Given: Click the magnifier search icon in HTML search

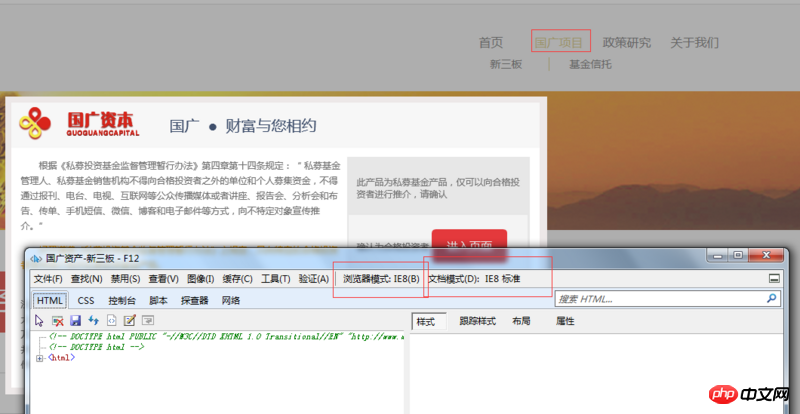Looking at the screenshot, I should pyautogui.click(x=771, y=298).
